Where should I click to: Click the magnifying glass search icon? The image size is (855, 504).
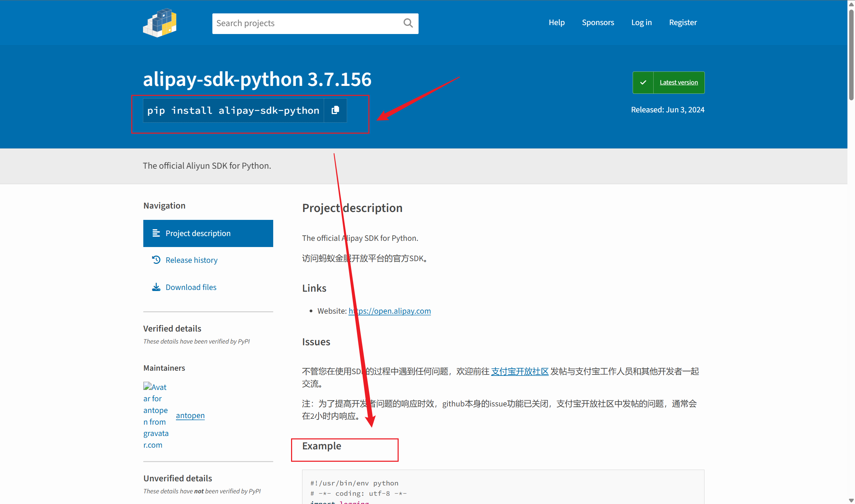(408, 23)
